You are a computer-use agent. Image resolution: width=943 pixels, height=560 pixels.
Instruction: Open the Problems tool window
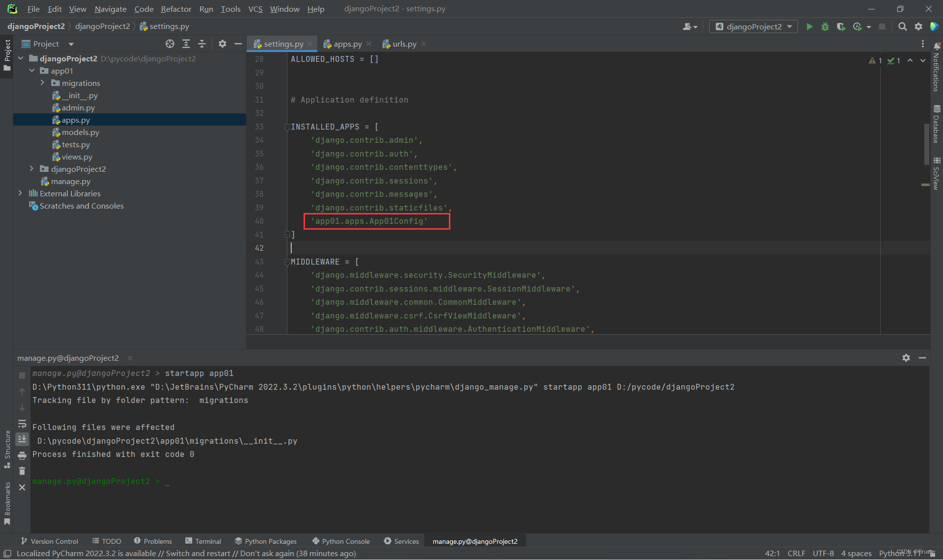(x=153, y=541)
